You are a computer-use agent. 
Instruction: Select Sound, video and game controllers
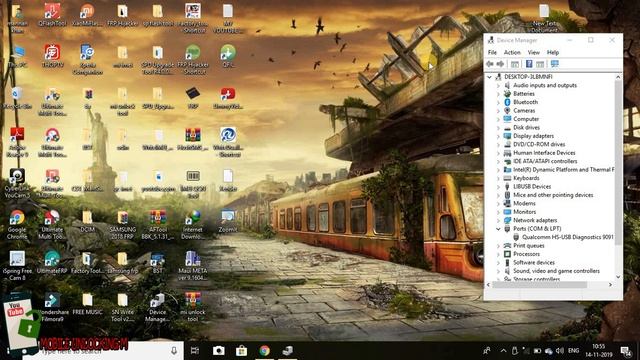[x=556, y=271]
